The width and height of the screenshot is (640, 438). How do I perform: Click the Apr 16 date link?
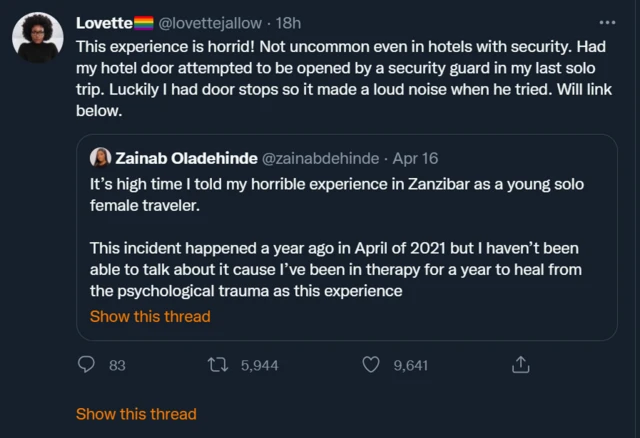(415, 158)
